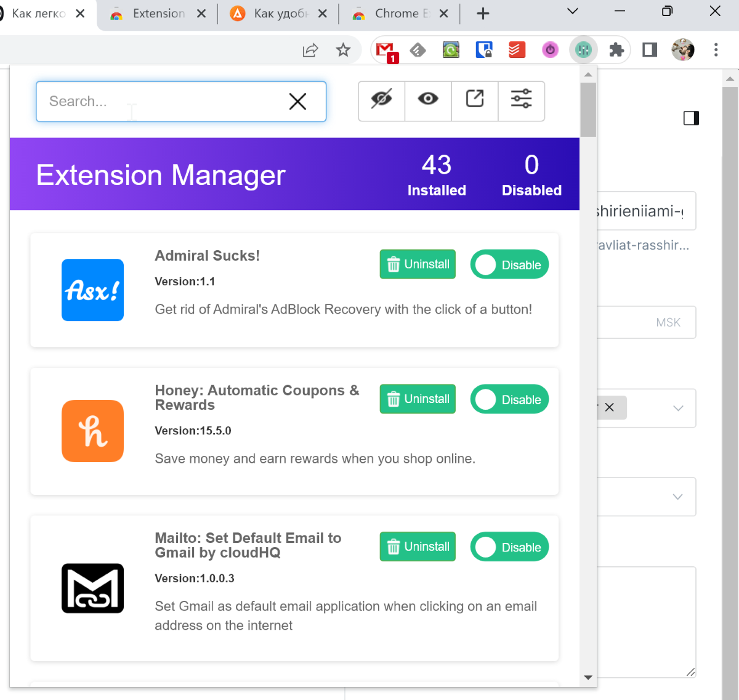Click the popup scrollbar down arrow
The height and width of the screenshot is (700, 739).
[x=588, y=678]
